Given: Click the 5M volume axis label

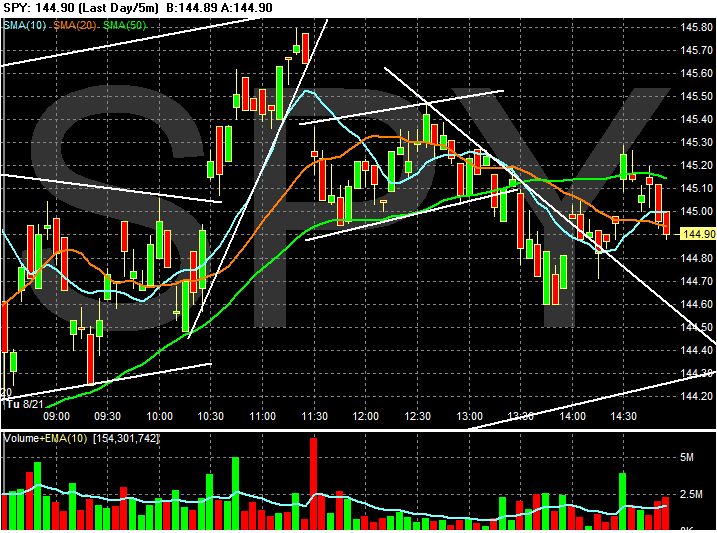Looking at the screenshot, I should (687, 457).
